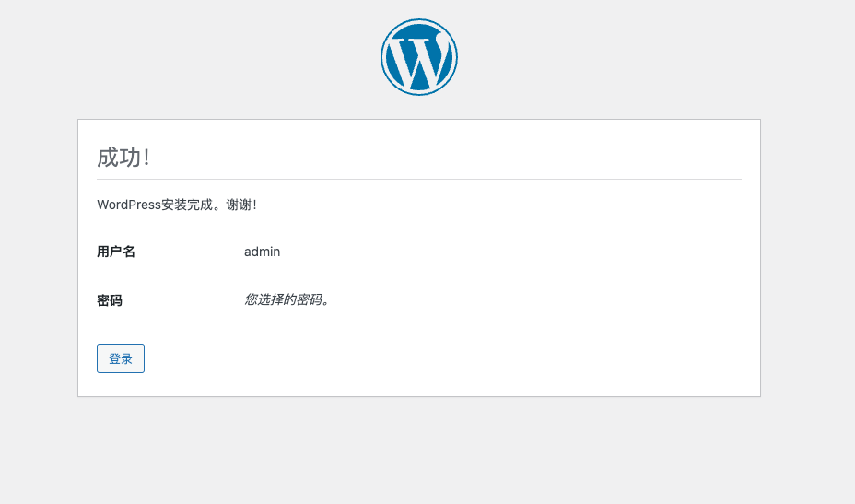Click the '您选择的密码。' text
The image size is (855, 504).
pos(287,299)
